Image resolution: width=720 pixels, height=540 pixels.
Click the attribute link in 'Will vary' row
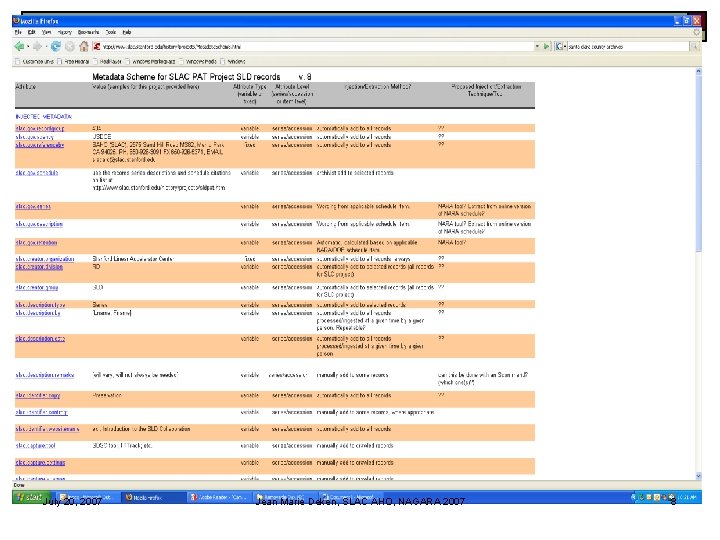coord(45,375)
